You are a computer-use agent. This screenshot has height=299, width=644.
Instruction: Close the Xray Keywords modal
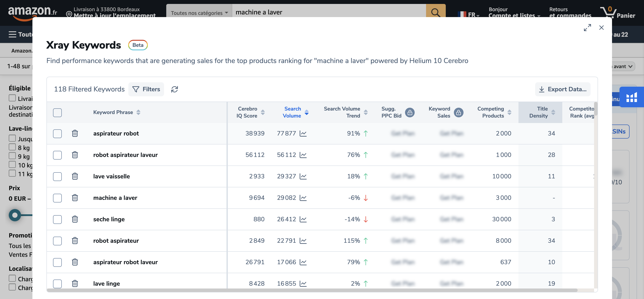pos(602,28)
